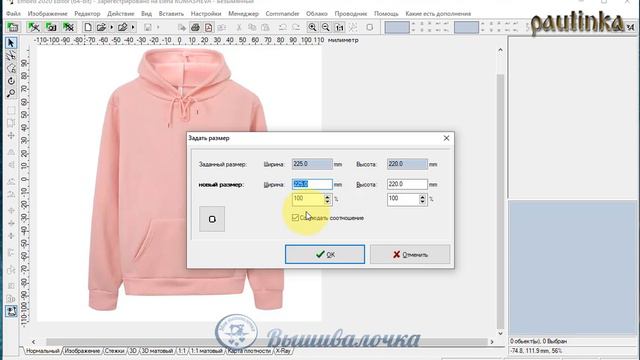The image size is (640, 360).
Task: Open the Изображение menu
Action: pyautogui.click(x=47, y=13)
